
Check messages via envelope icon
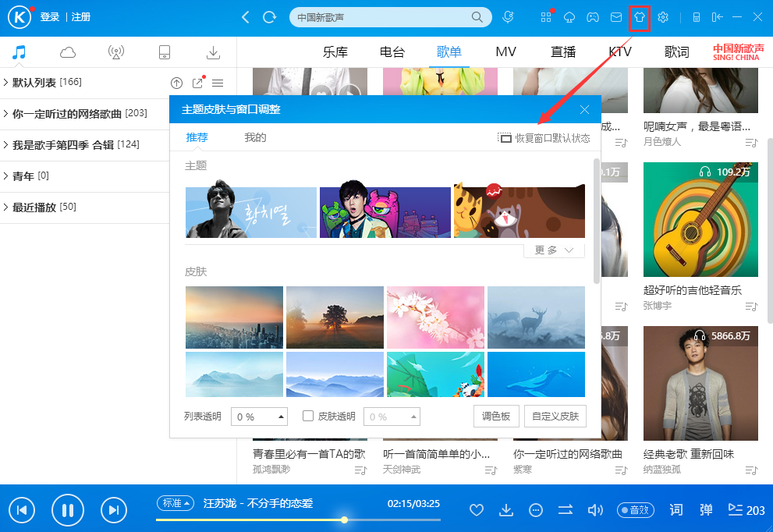click(x=618, y=17)
